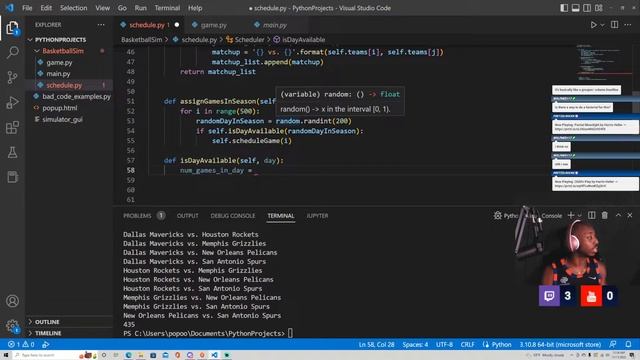Screen dimensions: 640x360
Task: Click the UTF-8 encoding status item
Action: coord(444,344)
